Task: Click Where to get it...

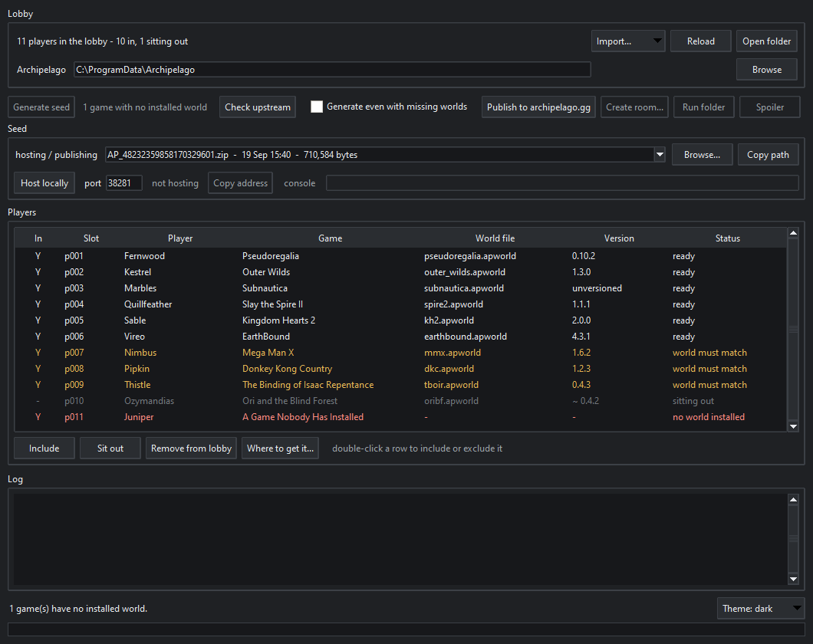Action: pyautogui.click(x=280, y=449)
